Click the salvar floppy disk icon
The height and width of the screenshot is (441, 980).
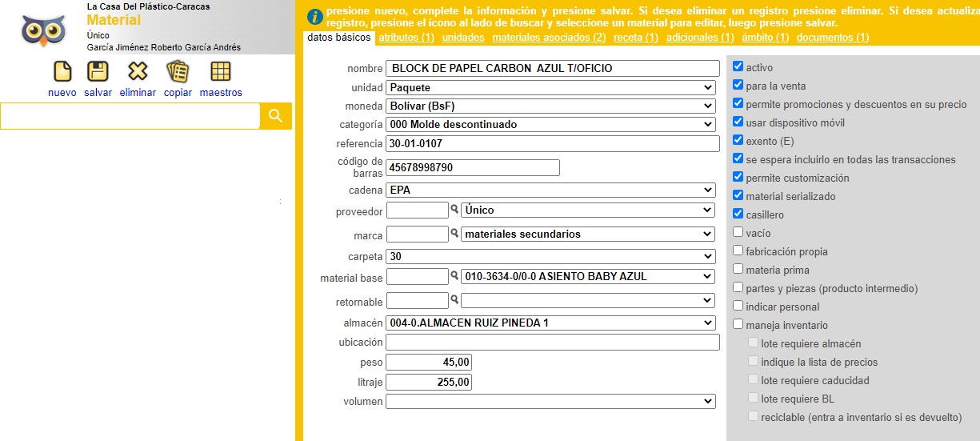pyautogui.click(x=98, y=71)
